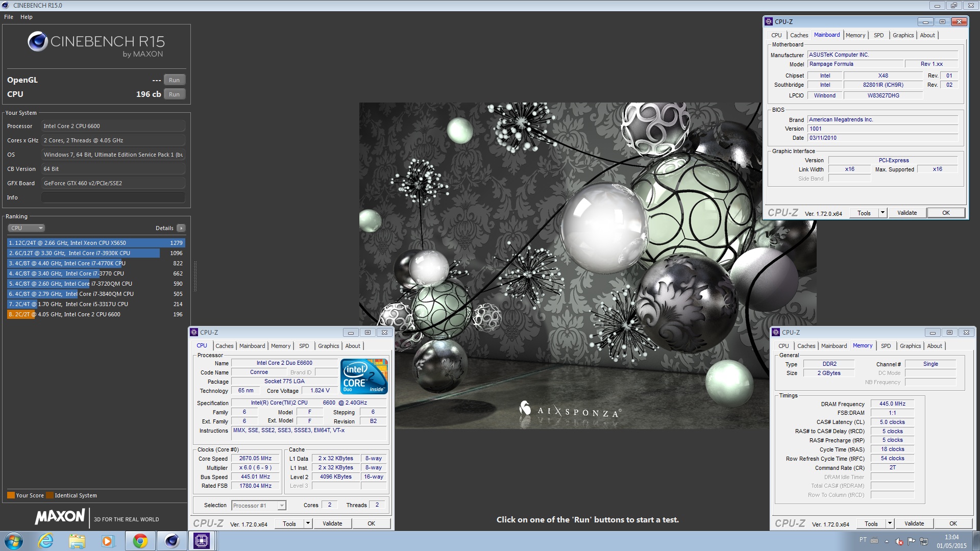Switch to Caches tab in bottom-left CPU-Z
The height and width of the screenshot is (551, 980).
225,346
